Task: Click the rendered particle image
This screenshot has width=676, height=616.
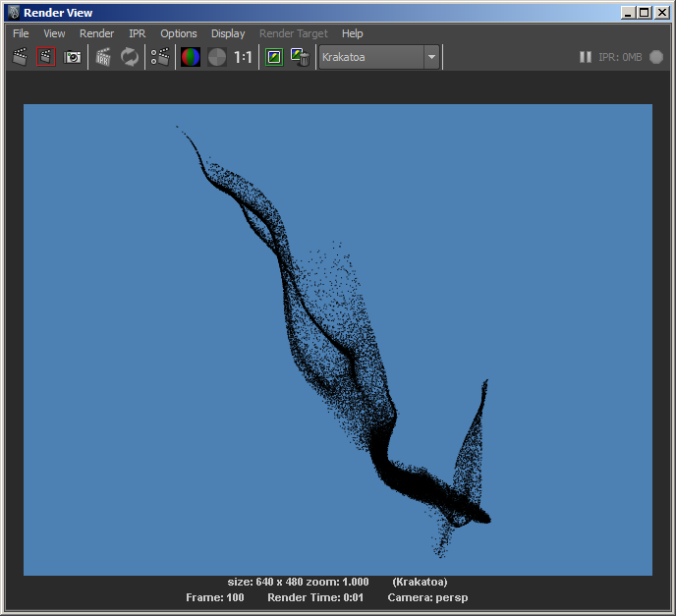Action: coord(338,339)
